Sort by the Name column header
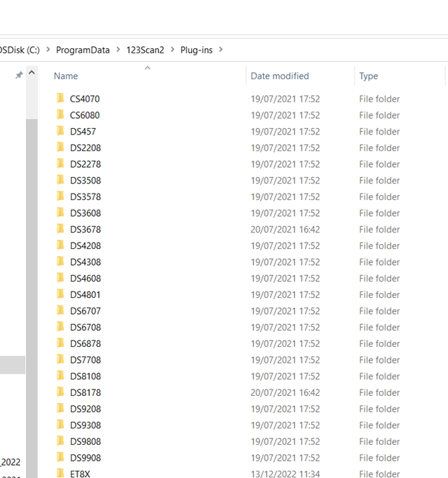 [66, 76]
